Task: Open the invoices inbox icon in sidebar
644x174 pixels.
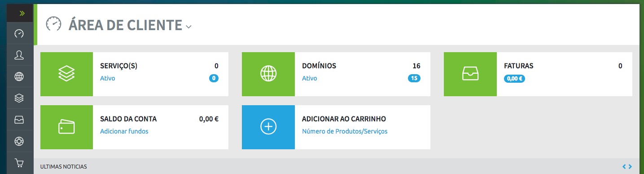Action: [19, 120]
